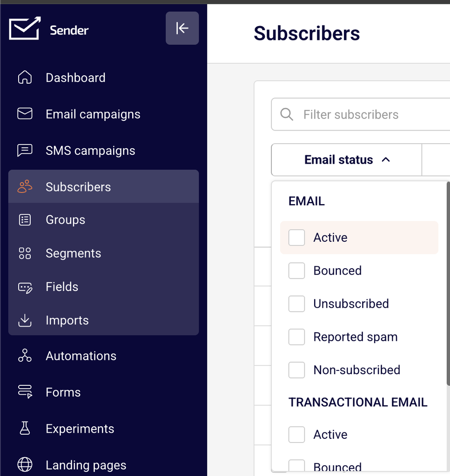
Task: Click the Groups list icon
Action: pos(25,220)
